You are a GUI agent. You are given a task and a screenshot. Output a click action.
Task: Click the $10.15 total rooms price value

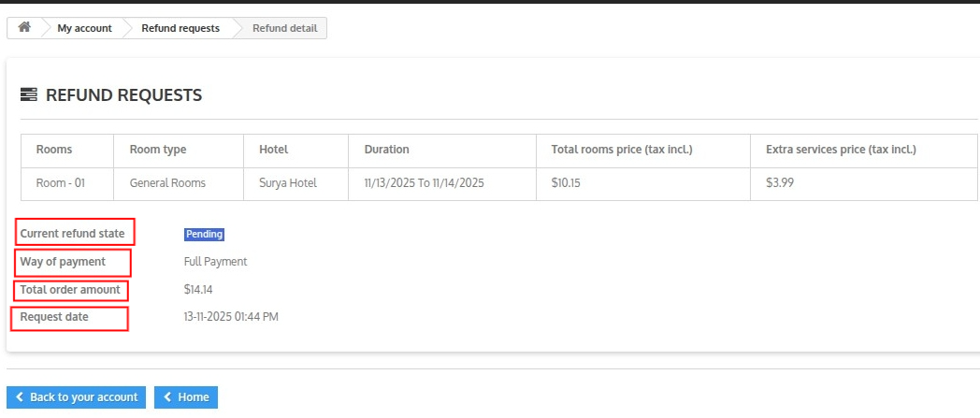pyautogui.click(x=566, y=183)
